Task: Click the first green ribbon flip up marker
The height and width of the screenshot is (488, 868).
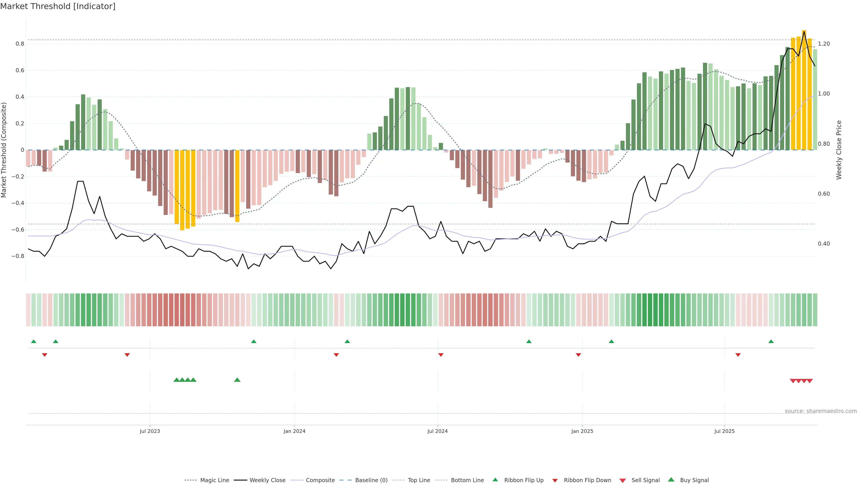Action: [x=34, y=342]
